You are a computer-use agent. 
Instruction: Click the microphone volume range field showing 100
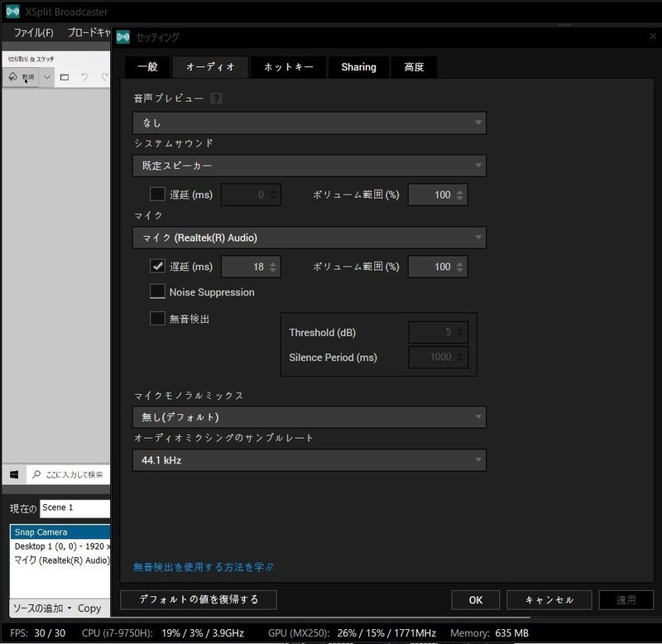[x=438, y=267]
